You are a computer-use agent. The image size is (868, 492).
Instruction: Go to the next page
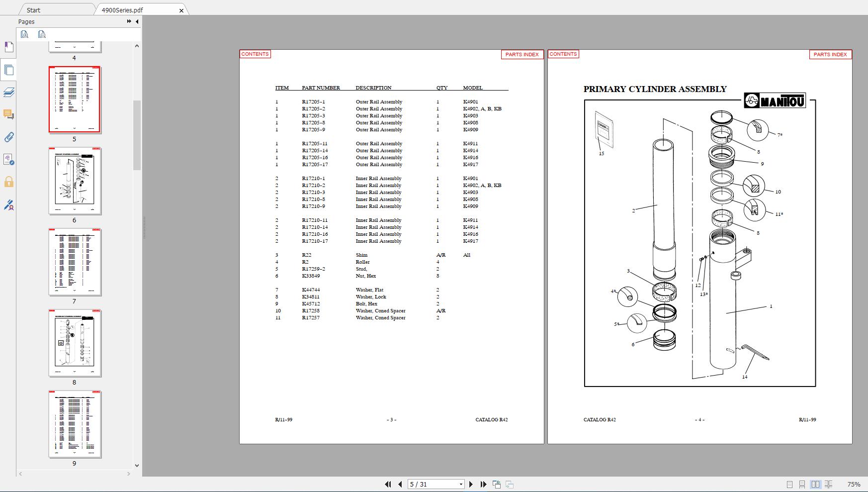coord(471,484)
